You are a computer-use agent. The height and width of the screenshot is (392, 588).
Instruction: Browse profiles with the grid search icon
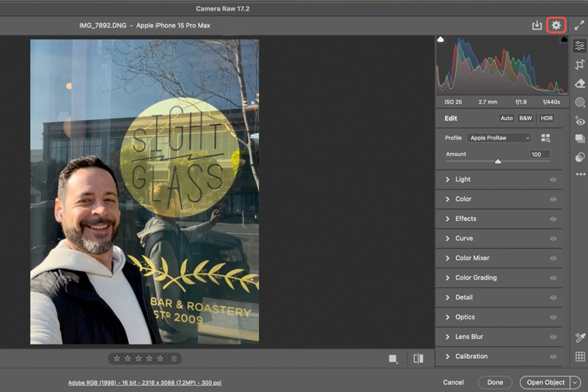point(545,138)
